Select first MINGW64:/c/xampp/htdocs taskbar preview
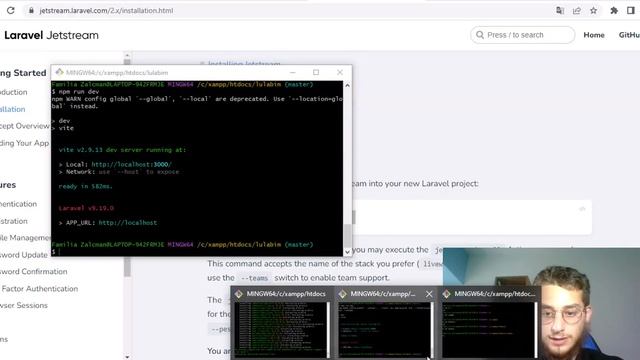This screenshot has height=360, width=640. [282, 323]
